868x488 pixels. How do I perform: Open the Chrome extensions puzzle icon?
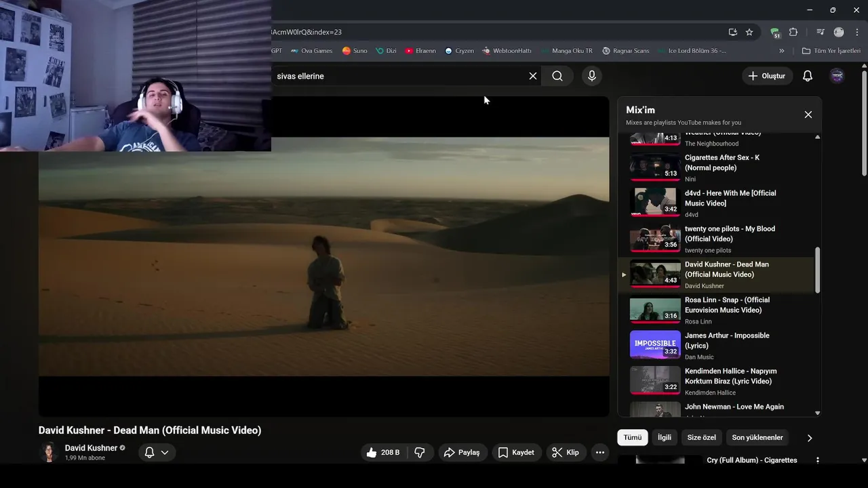click(793, 32)
